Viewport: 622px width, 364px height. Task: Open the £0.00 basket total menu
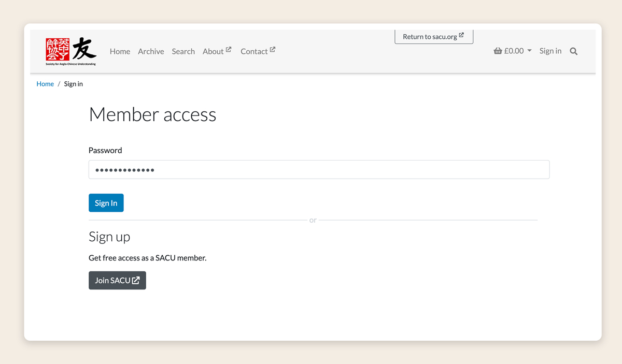point(514,51)
